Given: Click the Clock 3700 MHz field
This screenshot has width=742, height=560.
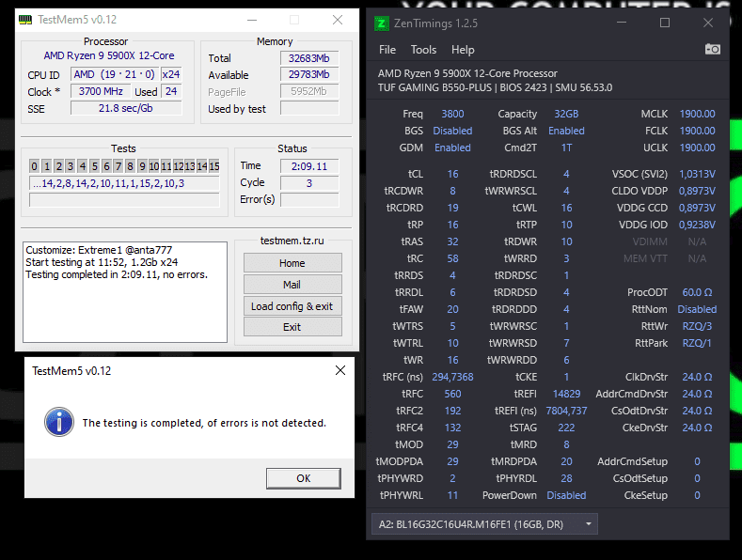Looking at the screenshot, I should tap(101, 91).
